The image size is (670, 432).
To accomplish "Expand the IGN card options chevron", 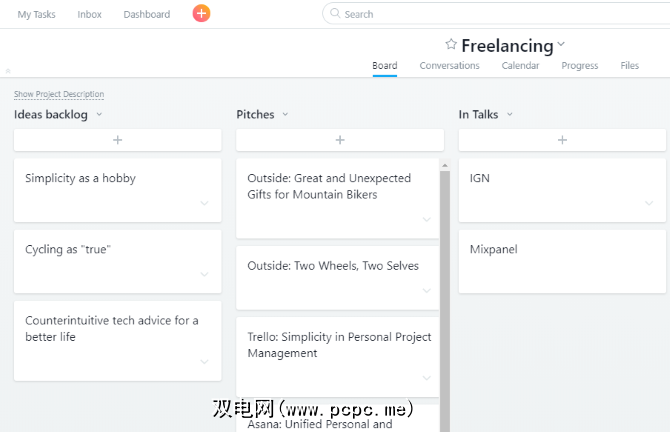I will click(649, 203).
